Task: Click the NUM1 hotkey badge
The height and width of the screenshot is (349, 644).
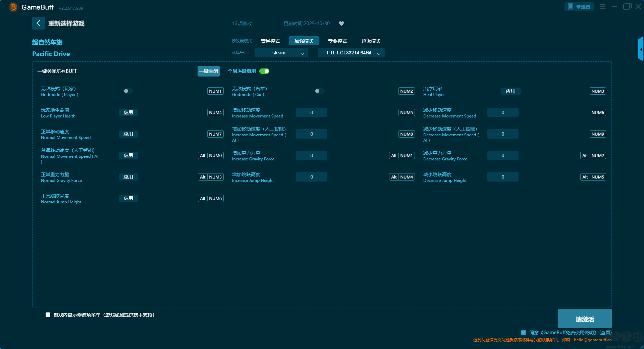Action: point(215,91)
